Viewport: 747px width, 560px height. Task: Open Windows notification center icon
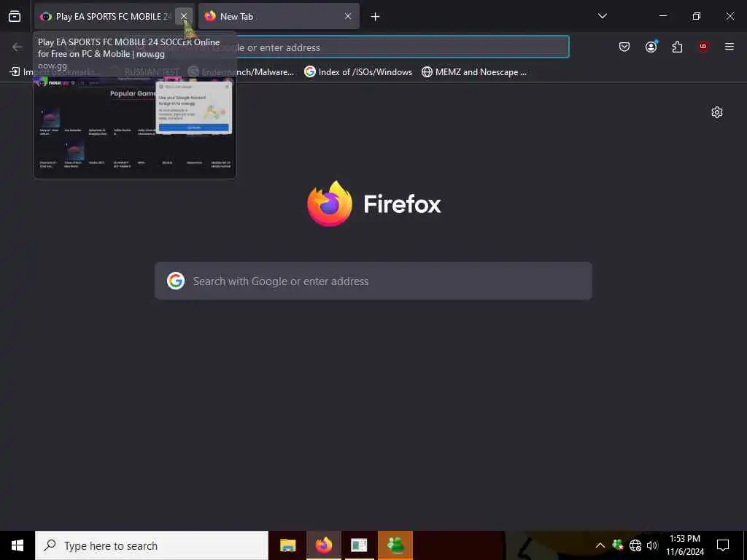tap(723, 545)
